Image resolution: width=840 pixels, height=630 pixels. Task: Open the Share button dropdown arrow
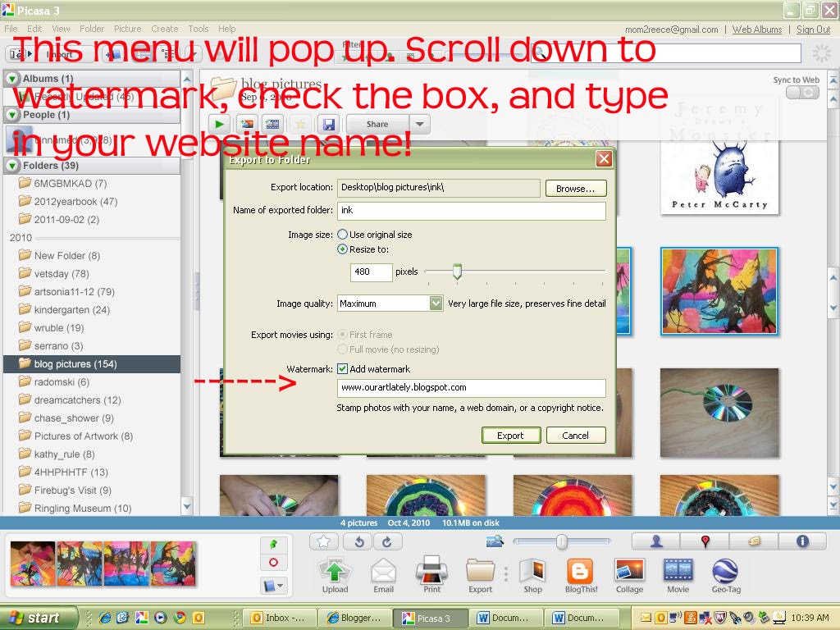(420, 125)
